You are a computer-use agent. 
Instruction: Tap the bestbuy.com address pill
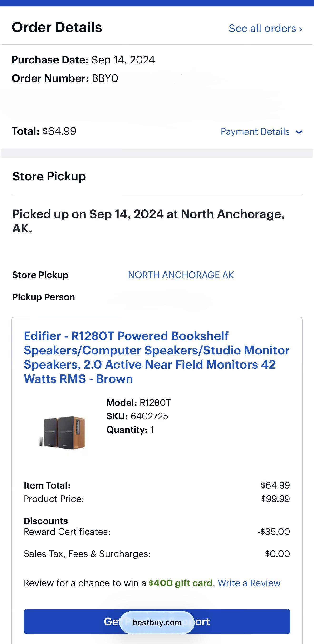tap(157, 622)
